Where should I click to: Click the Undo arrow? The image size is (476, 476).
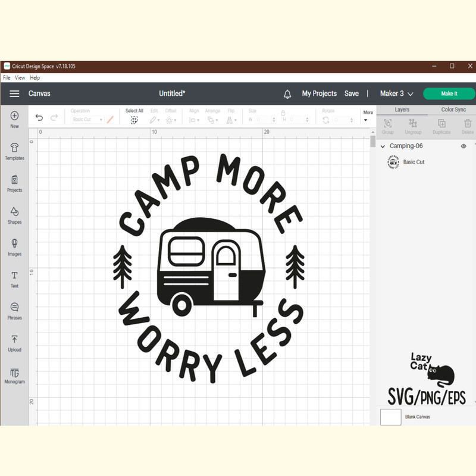39,118
